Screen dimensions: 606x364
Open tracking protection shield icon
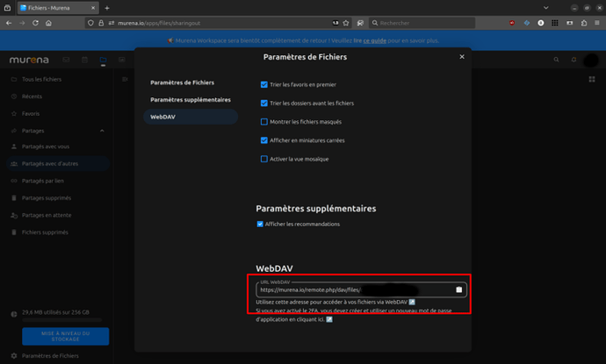click(x=90, y=23)
